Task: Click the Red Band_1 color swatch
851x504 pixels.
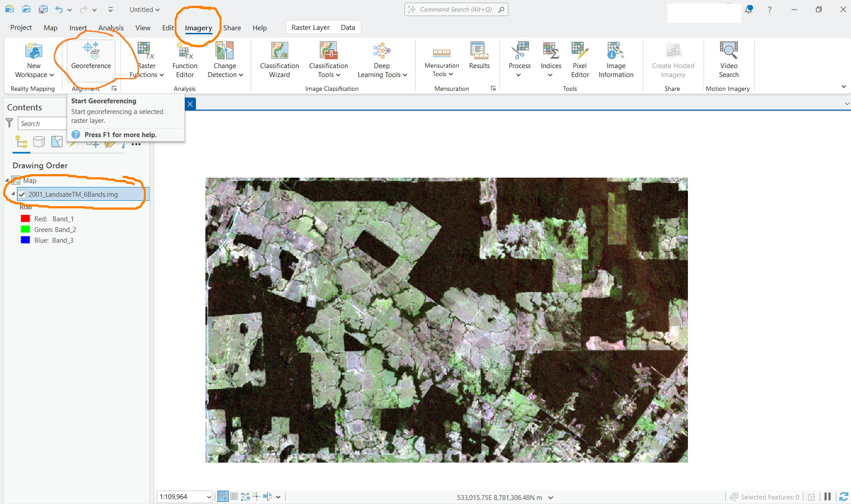Action: point(25,218)
